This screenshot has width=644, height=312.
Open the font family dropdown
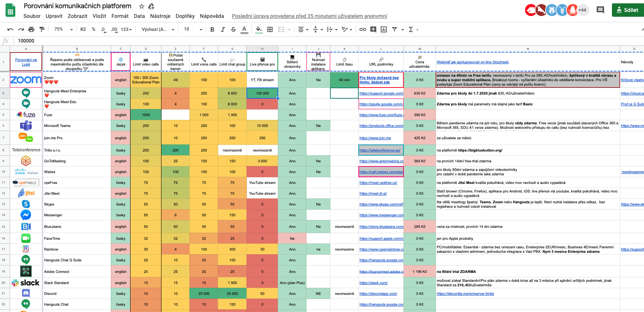point(158,29)
